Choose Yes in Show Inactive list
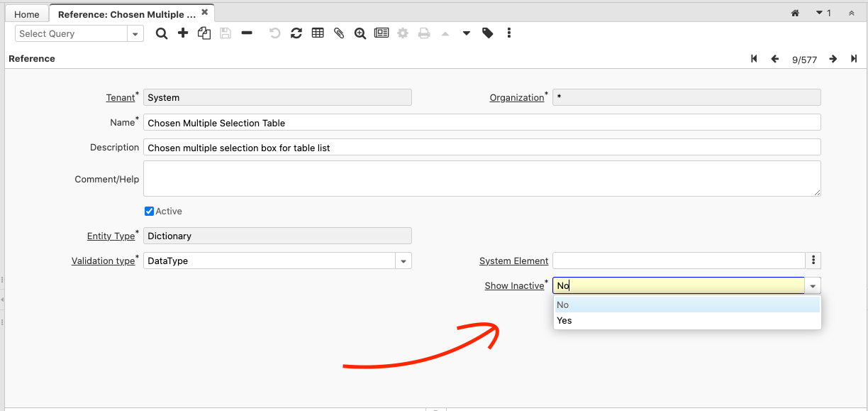Viewport: 868px width, 411px height. [x=564, y=321]
